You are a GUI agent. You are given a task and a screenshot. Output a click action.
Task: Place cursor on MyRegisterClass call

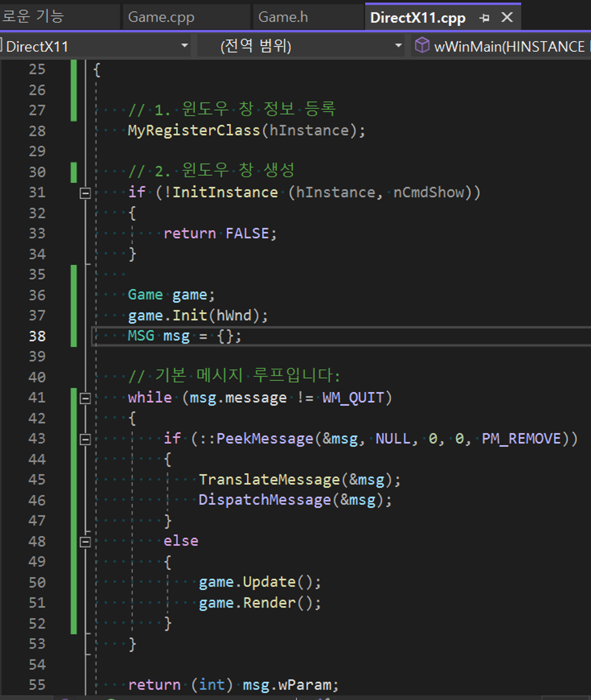(194, 130)
